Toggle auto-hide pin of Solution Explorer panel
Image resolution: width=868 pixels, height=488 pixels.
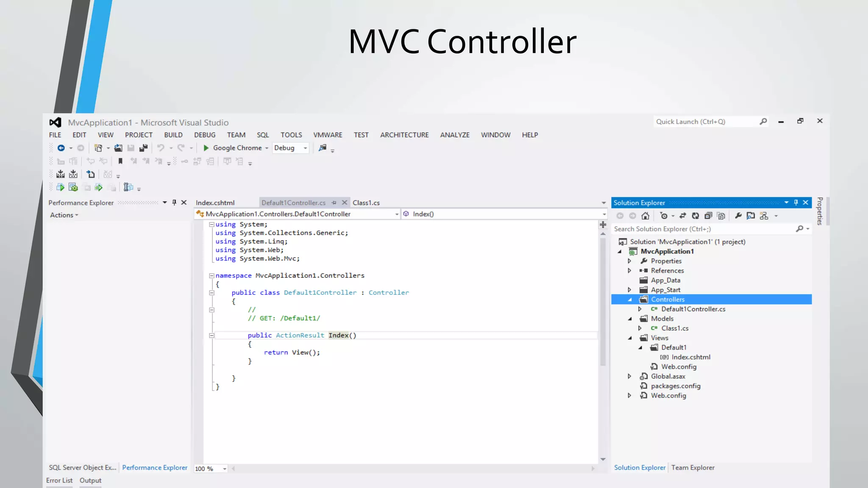point(796,202)
